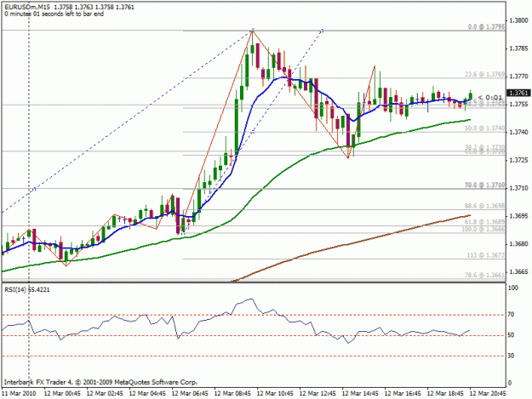Screen dimensions: 532x399
Task: Click the 1.3770 price axis label
Action: 518,77
